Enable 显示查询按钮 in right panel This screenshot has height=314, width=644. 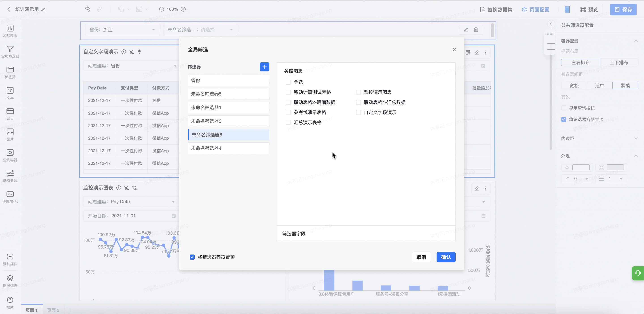(563, 108)
